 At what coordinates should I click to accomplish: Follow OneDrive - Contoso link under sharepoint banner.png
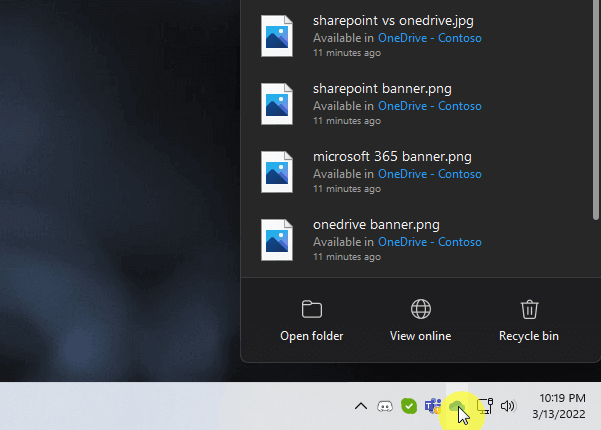[x=430, y=106]
